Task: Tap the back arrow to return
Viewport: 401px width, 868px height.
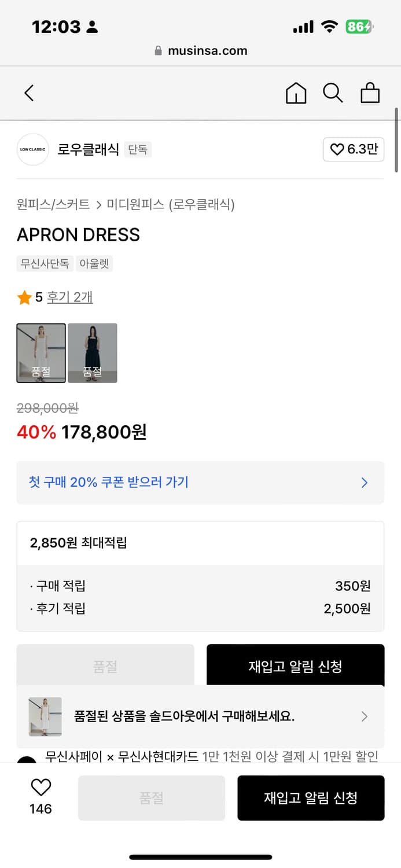Action: tap(29, 93)
